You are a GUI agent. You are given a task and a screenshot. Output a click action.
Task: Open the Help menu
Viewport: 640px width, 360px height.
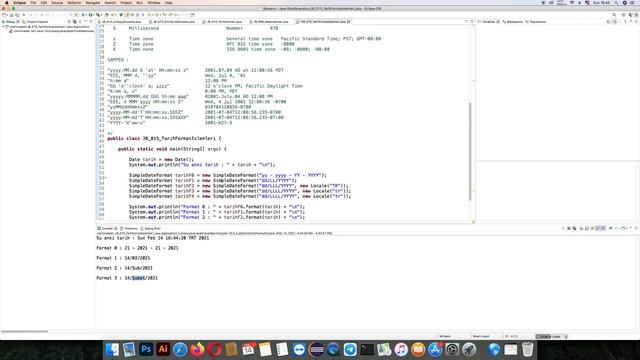[x=169, y=2]
